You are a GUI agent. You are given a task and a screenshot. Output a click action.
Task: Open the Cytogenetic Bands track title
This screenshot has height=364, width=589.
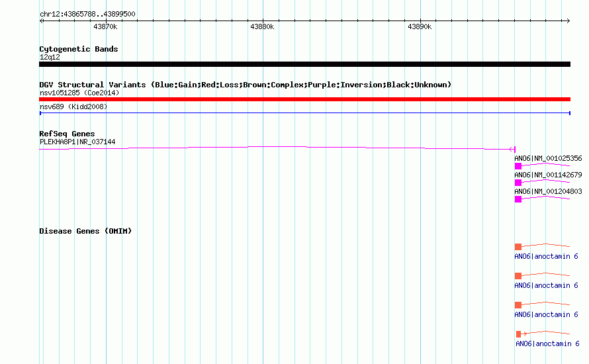pyautogui.click(x=79, y=49)
